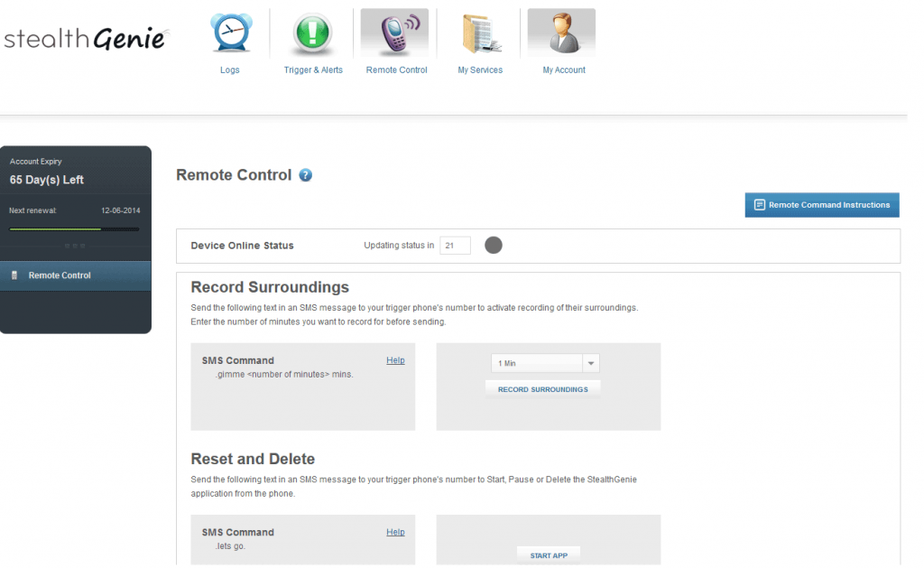Open Help link for gimme SMS command

point(395,360)
